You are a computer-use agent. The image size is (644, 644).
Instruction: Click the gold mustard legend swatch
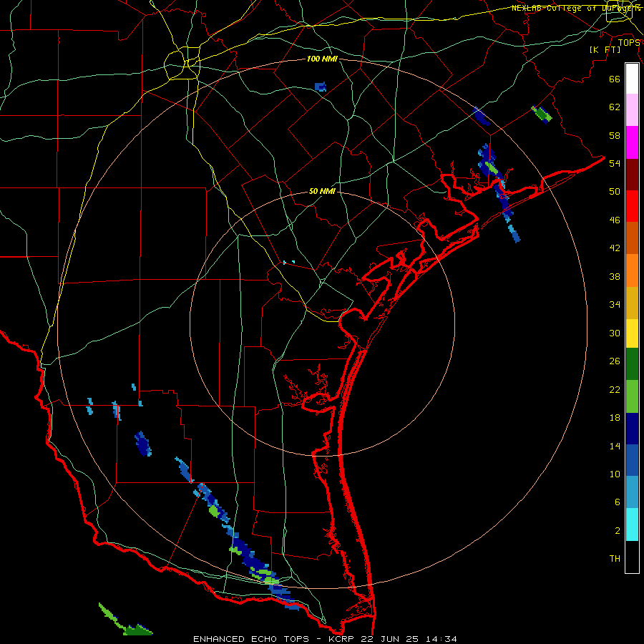632,303
